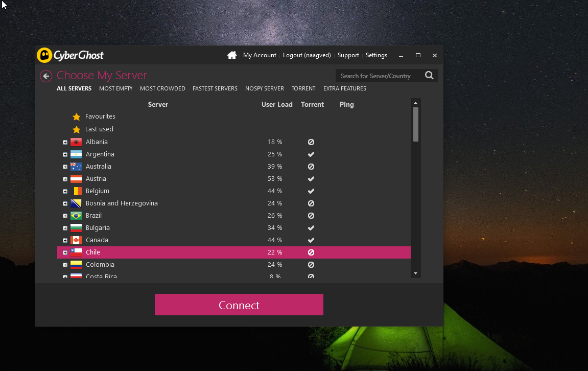Switch to the ALL SERVERS tab
The height and width of the screenshot is (371, 588).
(x=74, y=88)
